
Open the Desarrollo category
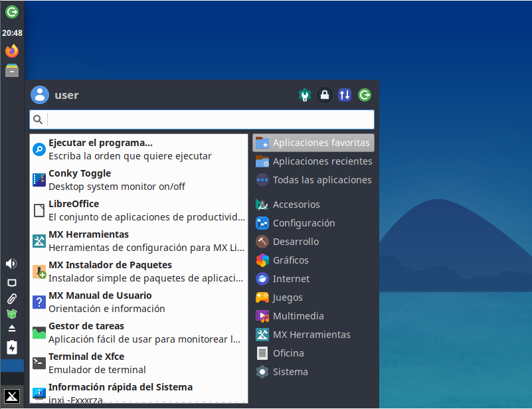coord(313,242)
